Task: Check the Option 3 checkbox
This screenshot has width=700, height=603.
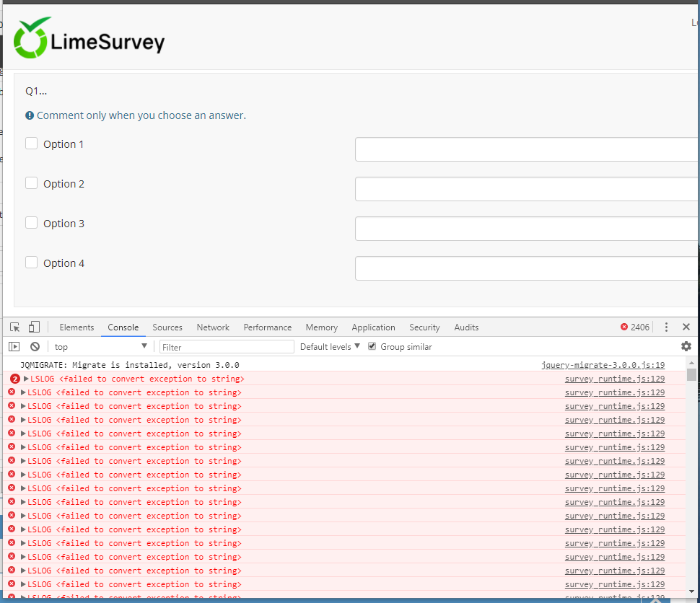Action: [x=32, y=223]
